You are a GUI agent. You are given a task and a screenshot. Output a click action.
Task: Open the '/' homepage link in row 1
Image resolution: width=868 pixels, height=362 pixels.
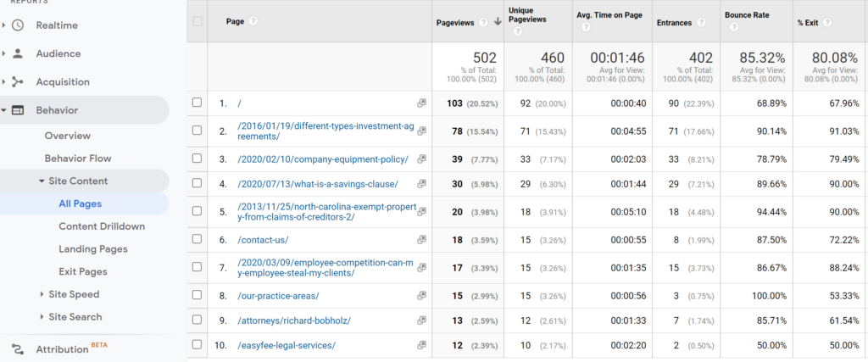pyautogui.click(x=239, y=103)
